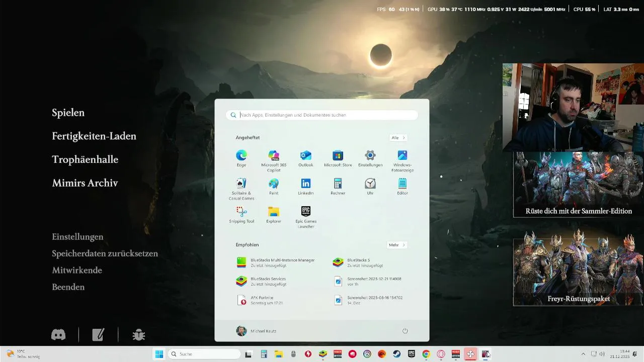Open Solitaire & Casual Games
This screenshot has width=644, height=362.
click(242, 189)
